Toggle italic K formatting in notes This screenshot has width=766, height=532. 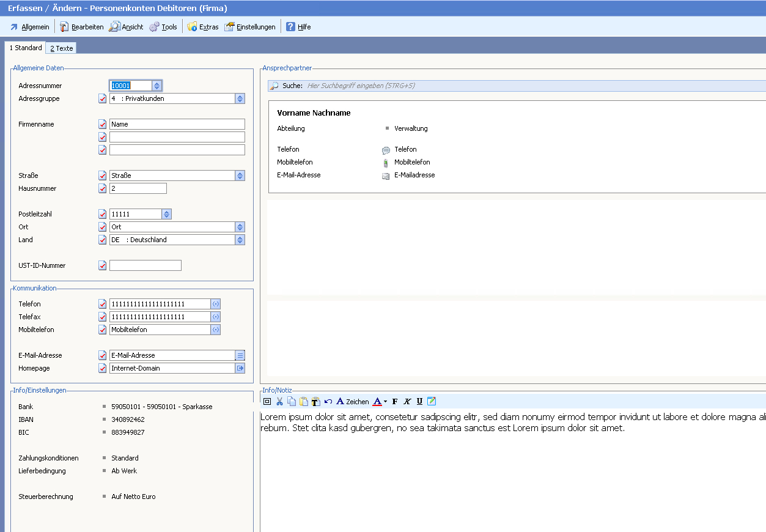[407, 402]
